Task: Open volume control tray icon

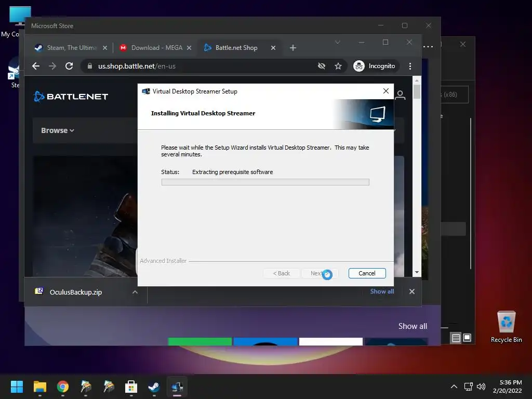Action: (481, 387)
